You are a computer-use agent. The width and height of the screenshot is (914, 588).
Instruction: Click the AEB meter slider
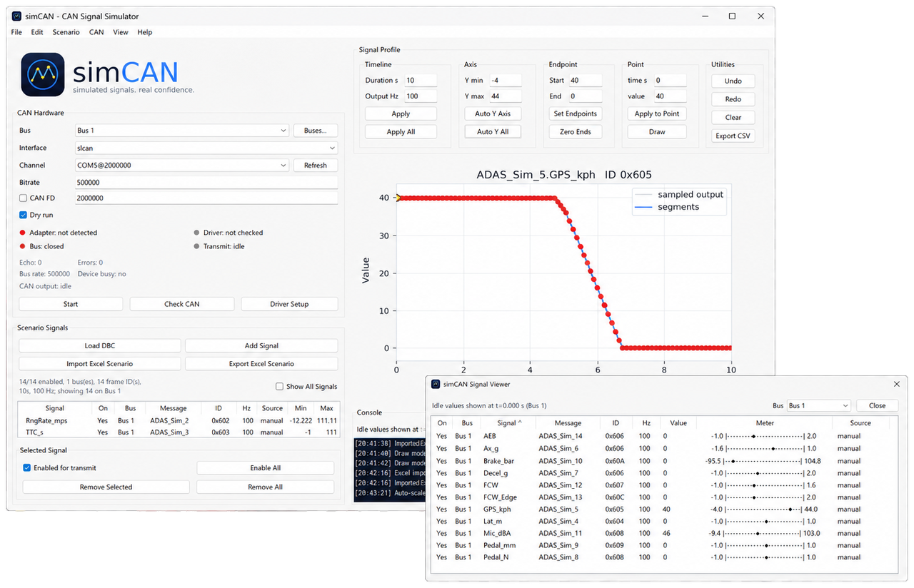coord(764,436)
